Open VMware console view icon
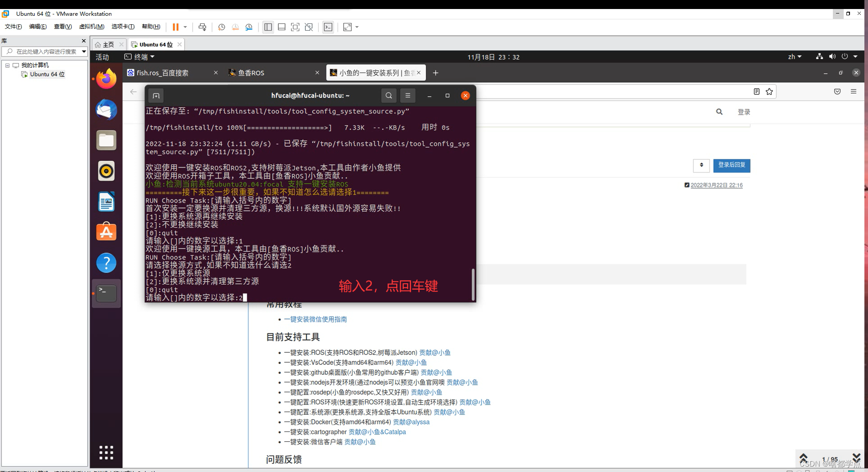 click(x=328, y=27)
